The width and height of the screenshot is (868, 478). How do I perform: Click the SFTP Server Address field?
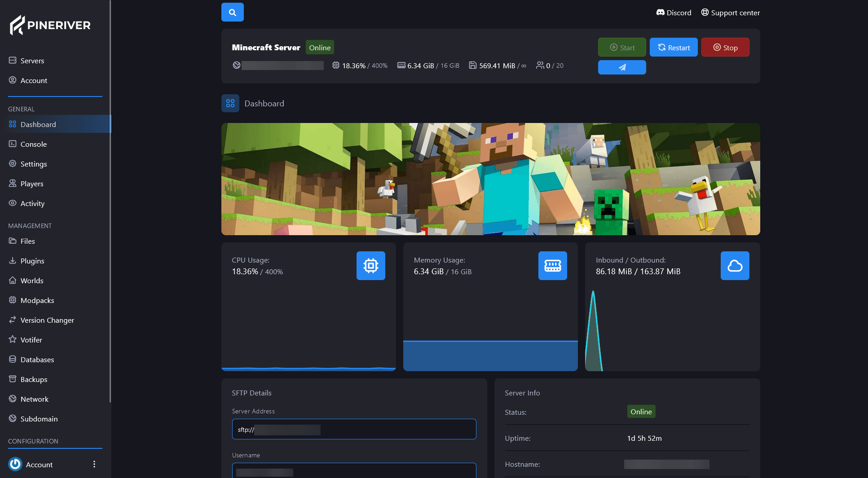tap(354, 429)
